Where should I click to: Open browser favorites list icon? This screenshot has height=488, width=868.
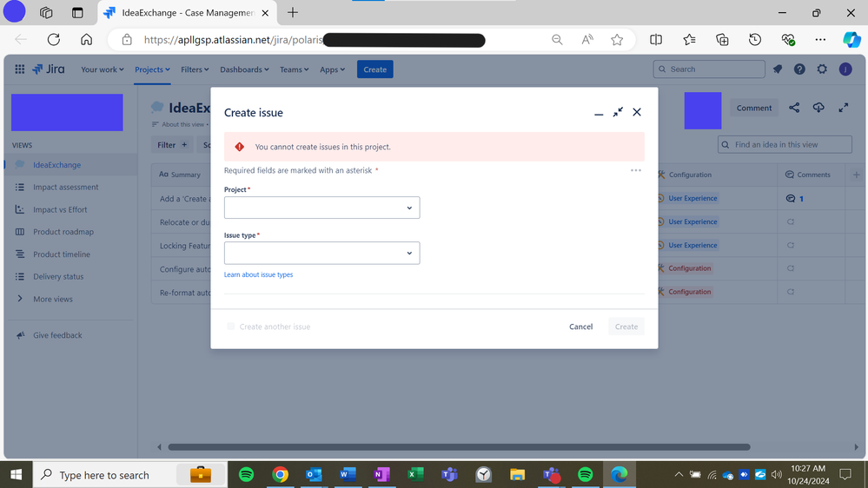coord(689,40)
